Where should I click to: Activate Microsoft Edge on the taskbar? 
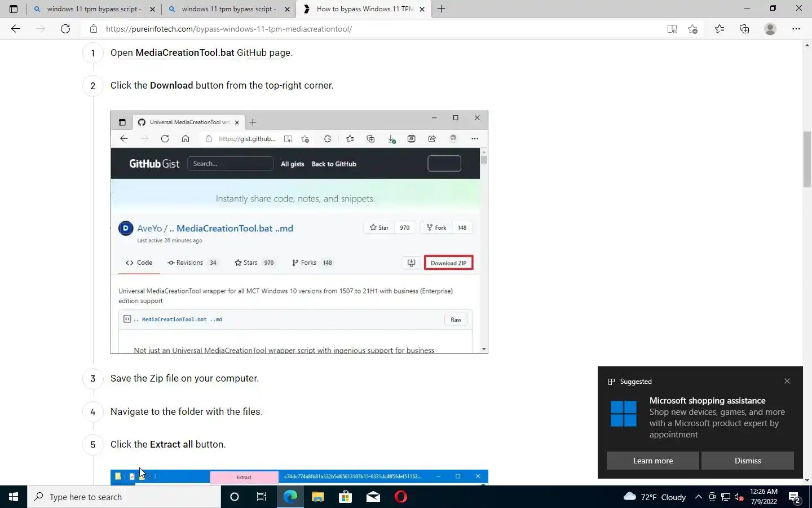pos(290,497)
